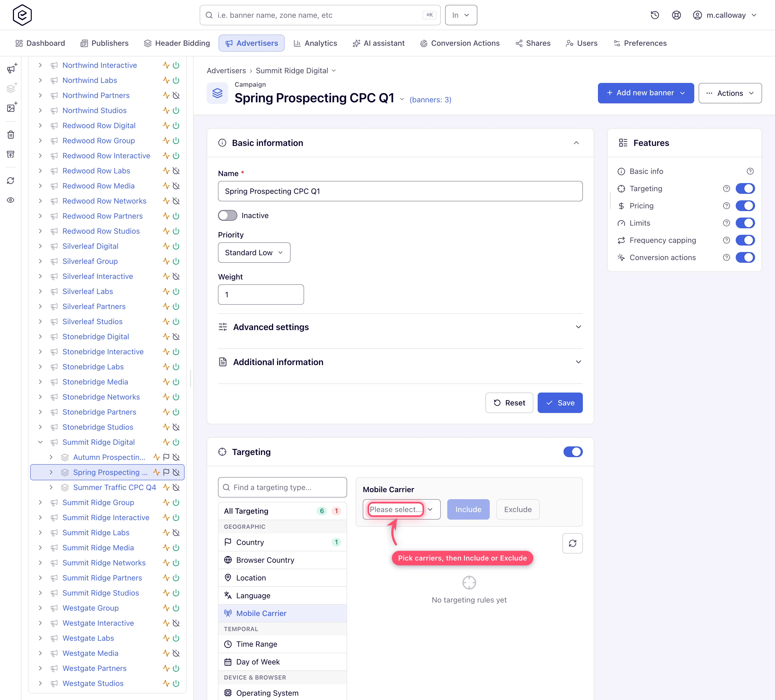Click power icon for Northwind Interactive
775x700 pixels.
(x=176, y=65)
